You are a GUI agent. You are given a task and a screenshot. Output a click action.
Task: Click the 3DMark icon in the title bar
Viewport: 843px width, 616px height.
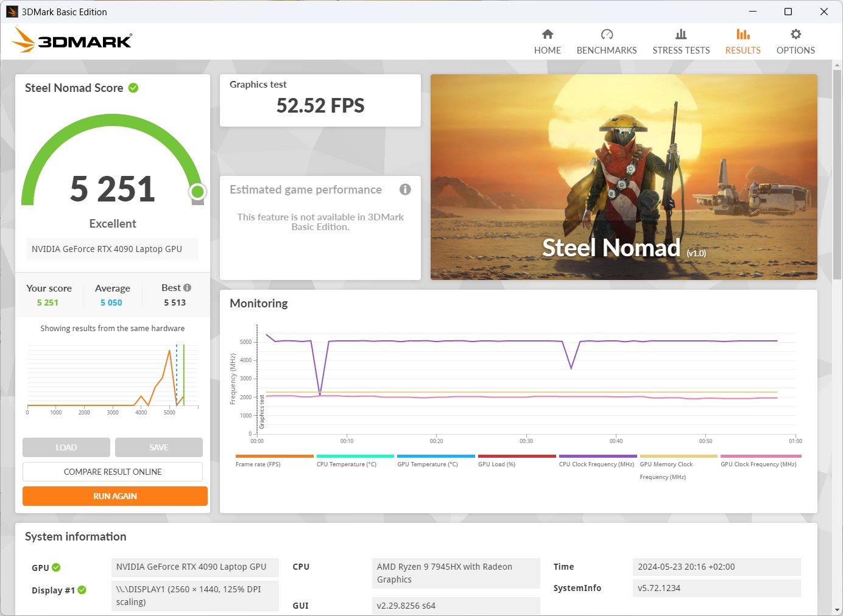12,12
